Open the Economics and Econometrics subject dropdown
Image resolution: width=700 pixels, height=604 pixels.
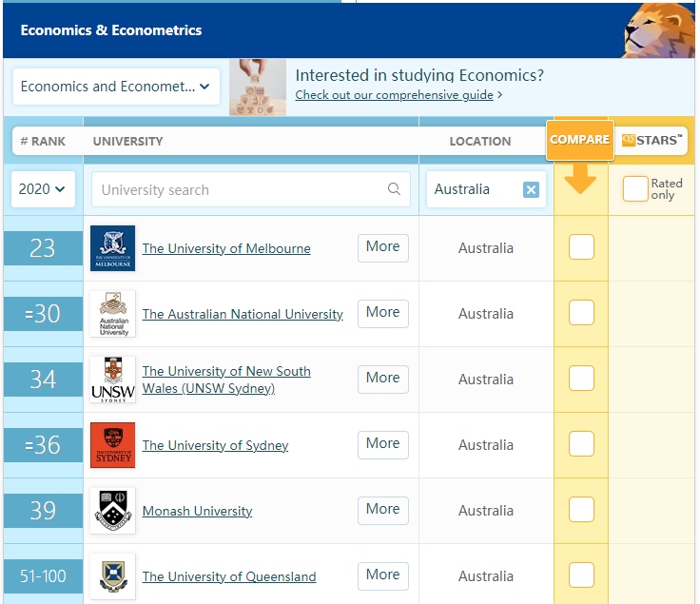click(x=116, y=87)
